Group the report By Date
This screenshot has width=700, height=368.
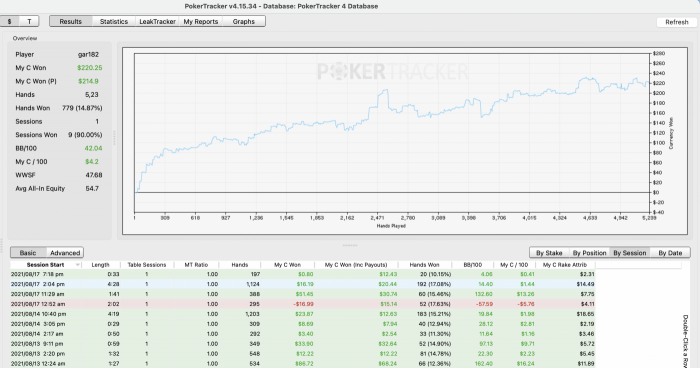point(670,253)
